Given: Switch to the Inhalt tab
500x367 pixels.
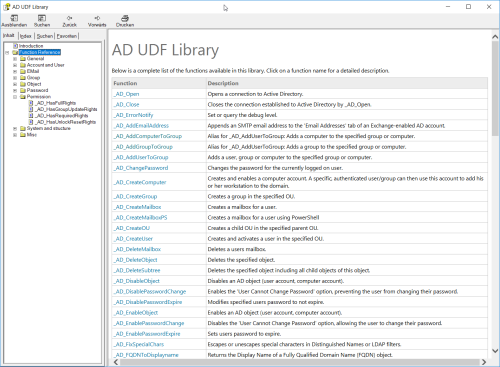Looking at the screenshot, I should tap(9, 35).
